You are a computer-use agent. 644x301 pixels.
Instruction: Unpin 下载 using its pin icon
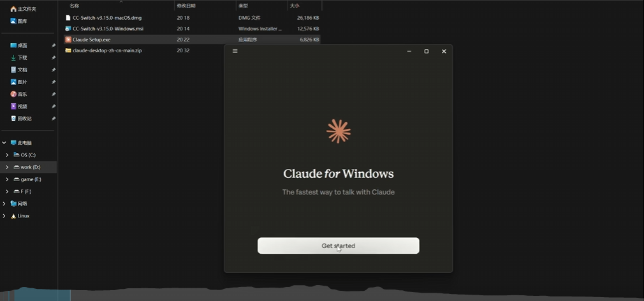coord(54,58)
